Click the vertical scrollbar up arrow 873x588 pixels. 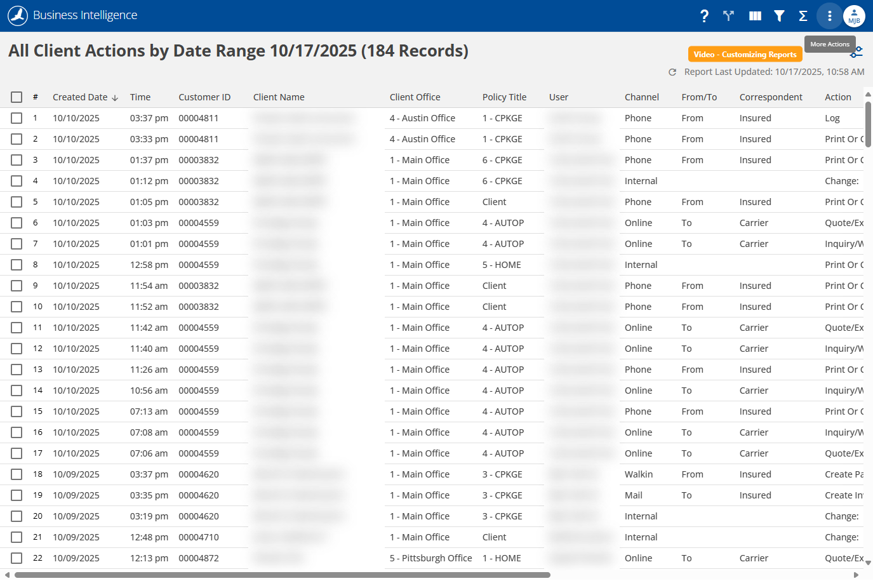[x=868, y=95]
